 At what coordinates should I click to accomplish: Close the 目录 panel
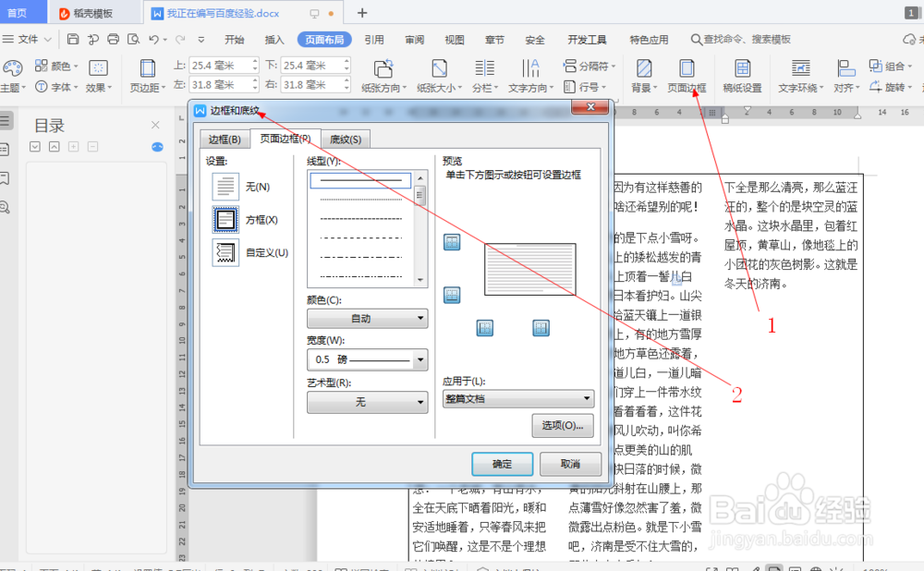point(155,125)
